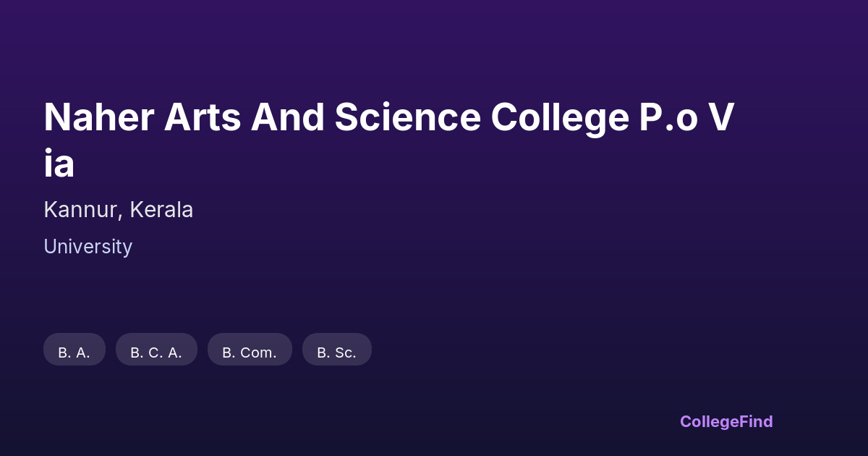Select the B. C. A. course tag
This screenshot has height=456, width=868.
click(x=156, y=350)
